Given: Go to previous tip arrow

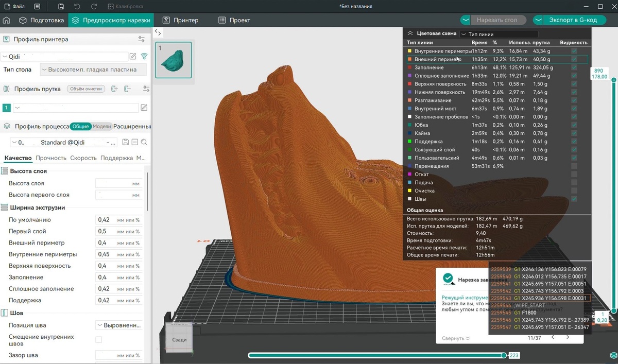Looking at the screenshot, I should click(553, 338).
